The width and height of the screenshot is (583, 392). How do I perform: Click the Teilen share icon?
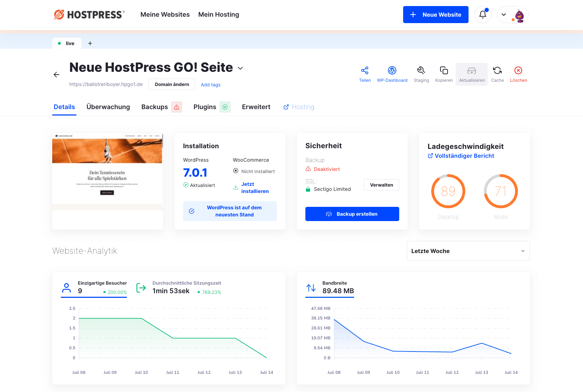(365, 70)
